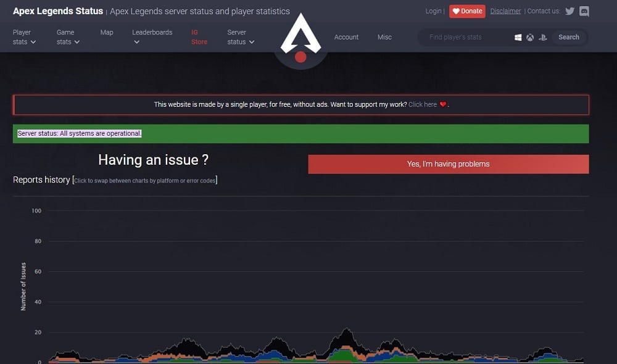Expand the Player stats dropdown
The width and height of the screenshot is (617, 364).
[x=25, y=37]
